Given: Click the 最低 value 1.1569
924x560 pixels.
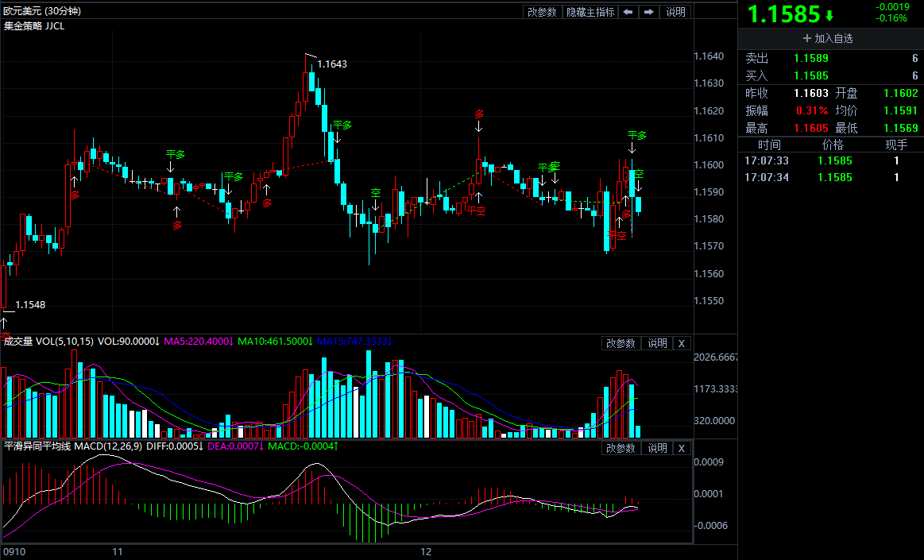Looking at the screenshot, I should point(900,128).
